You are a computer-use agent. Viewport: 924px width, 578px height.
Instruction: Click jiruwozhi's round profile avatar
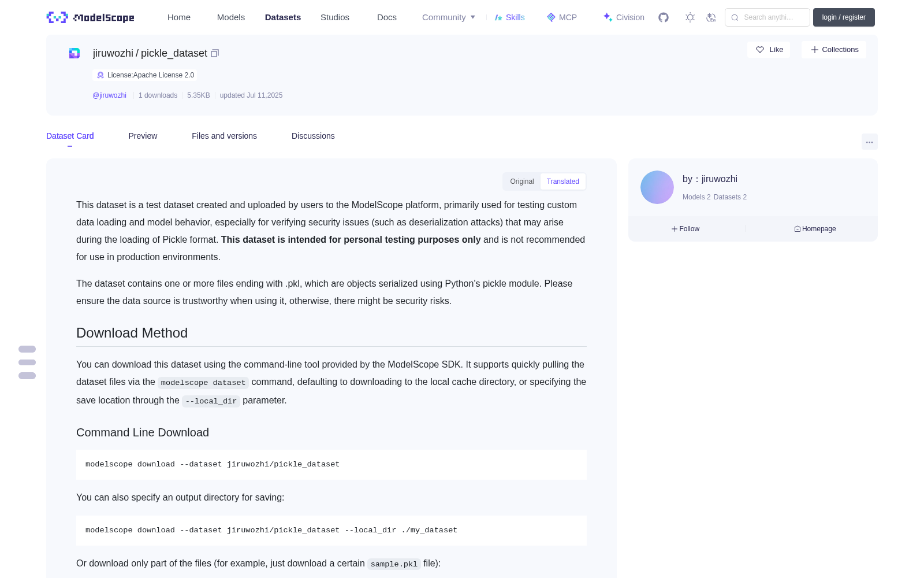[x=657, y=187]
